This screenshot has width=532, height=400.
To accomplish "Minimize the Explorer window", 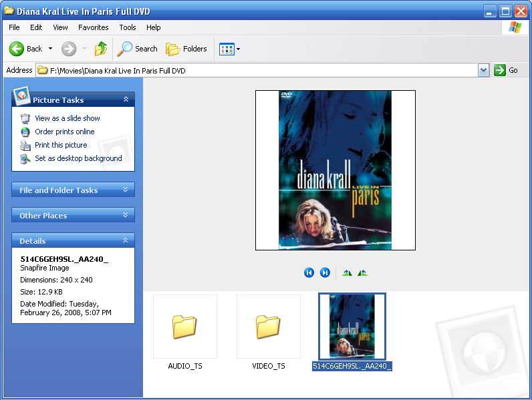I will point(490,11).
